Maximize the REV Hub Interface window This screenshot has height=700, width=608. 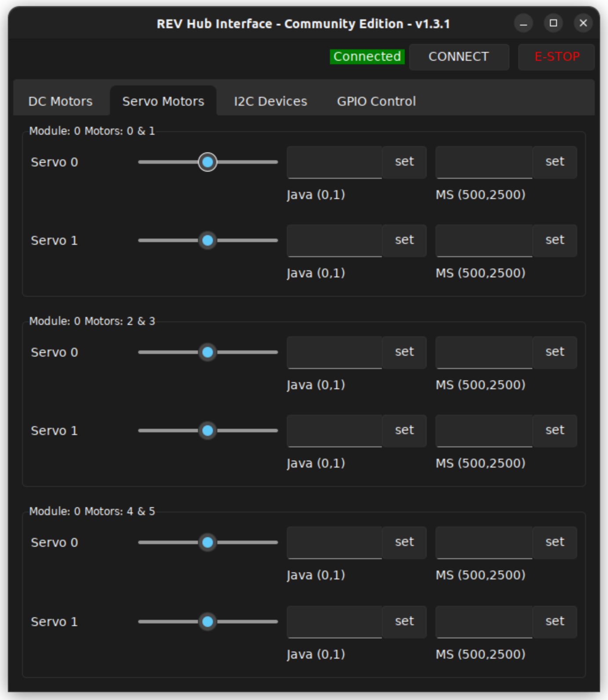553,23
